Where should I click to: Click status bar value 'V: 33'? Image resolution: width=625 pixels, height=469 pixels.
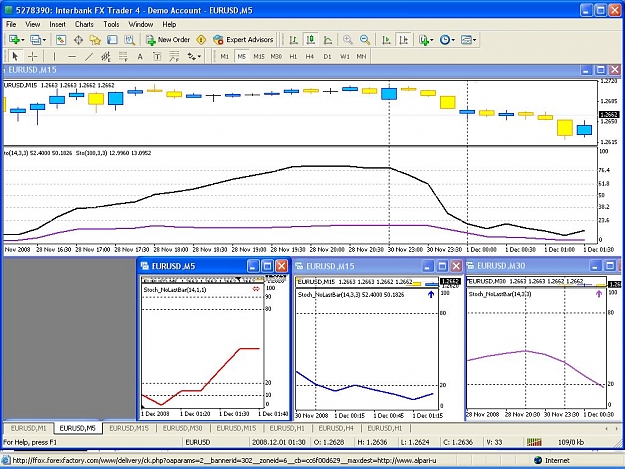tap(495, 442)
